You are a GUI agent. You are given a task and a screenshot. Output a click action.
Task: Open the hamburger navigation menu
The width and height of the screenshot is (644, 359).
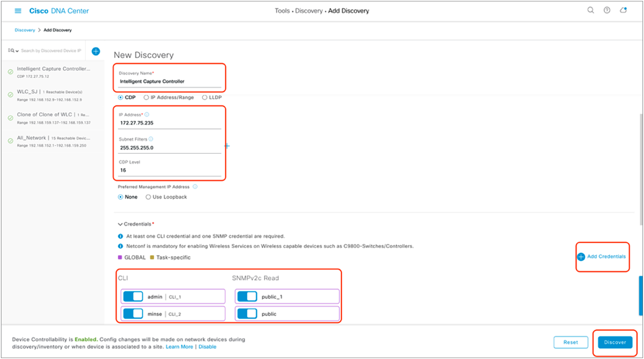[x=18, y=11]
